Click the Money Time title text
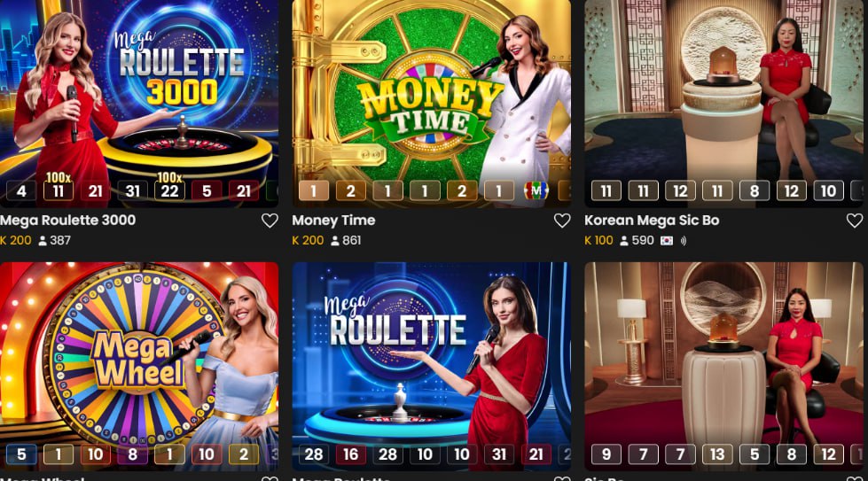 (333, 220)
